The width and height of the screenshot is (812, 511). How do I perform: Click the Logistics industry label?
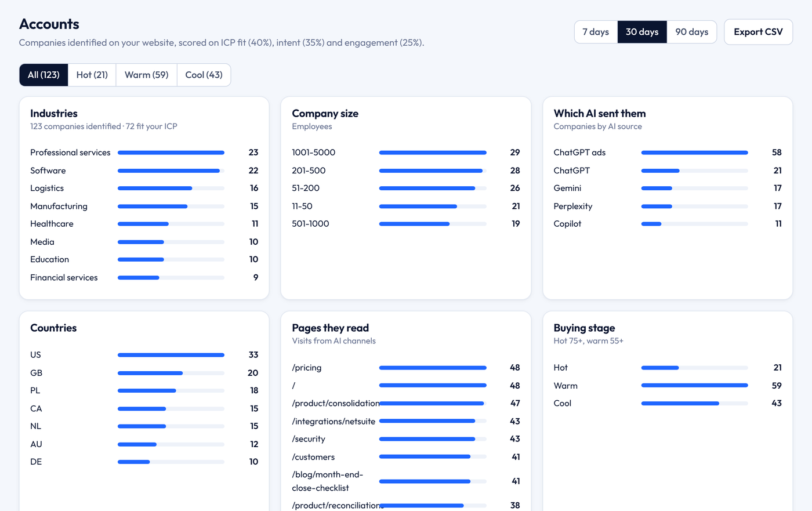tap(47, 189)
